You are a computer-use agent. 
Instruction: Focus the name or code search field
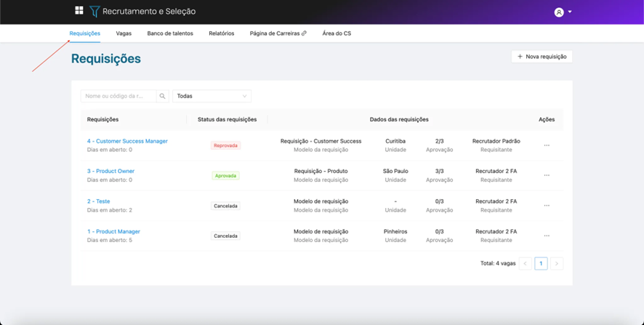118,96
